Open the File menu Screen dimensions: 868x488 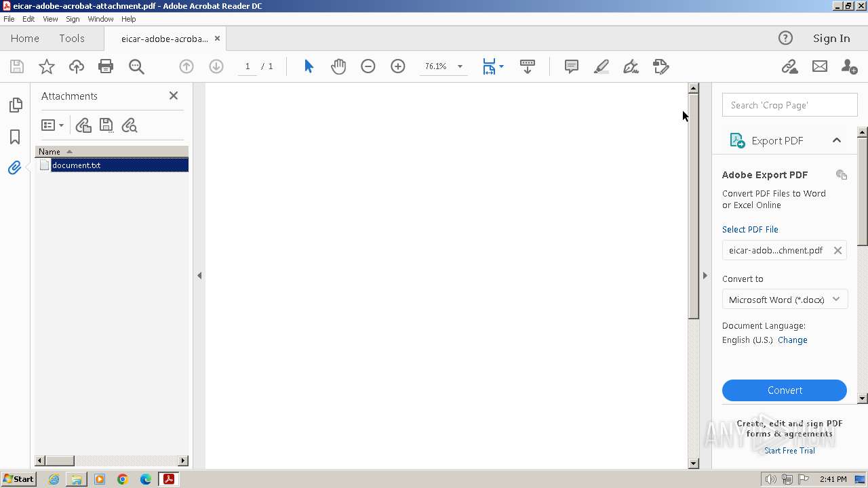[9, 19]
